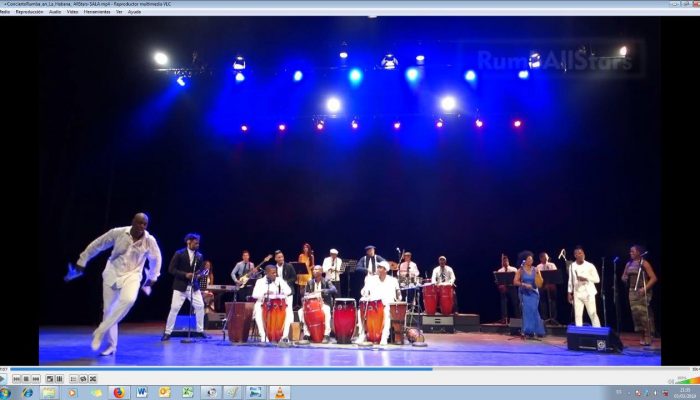Click the Windows Start button
700x400 pixels.
6,393
